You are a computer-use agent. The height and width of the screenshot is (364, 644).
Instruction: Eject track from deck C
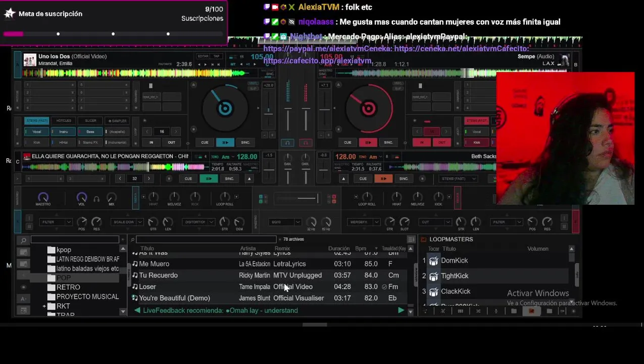click(249, 178)
